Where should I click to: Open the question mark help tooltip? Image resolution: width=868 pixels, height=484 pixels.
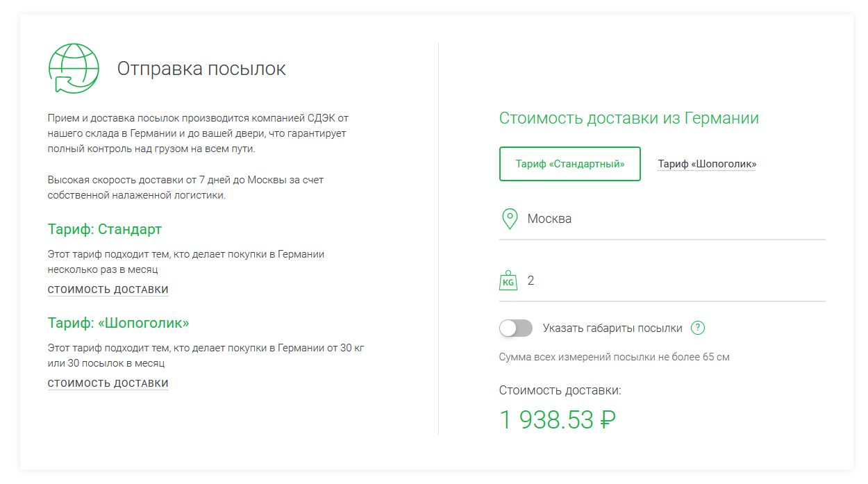coord(699,328)
